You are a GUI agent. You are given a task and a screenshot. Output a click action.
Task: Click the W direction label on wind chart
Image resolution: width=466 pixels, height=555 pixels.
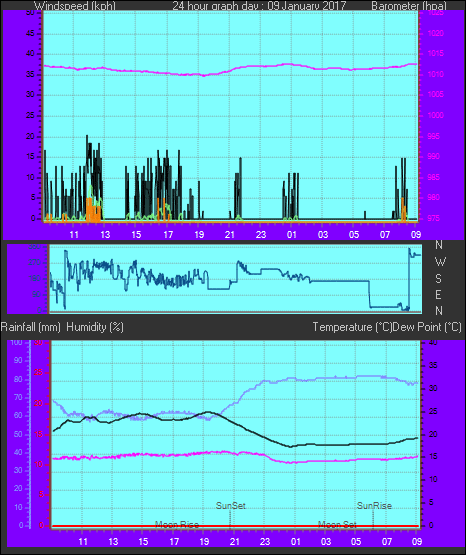click(x=440, y=262)
